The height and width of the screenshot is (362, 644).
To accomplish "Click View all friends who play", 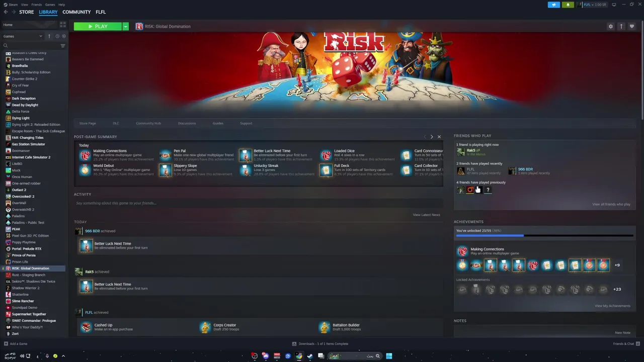I will pyautogui.click(x=611, y=204).
